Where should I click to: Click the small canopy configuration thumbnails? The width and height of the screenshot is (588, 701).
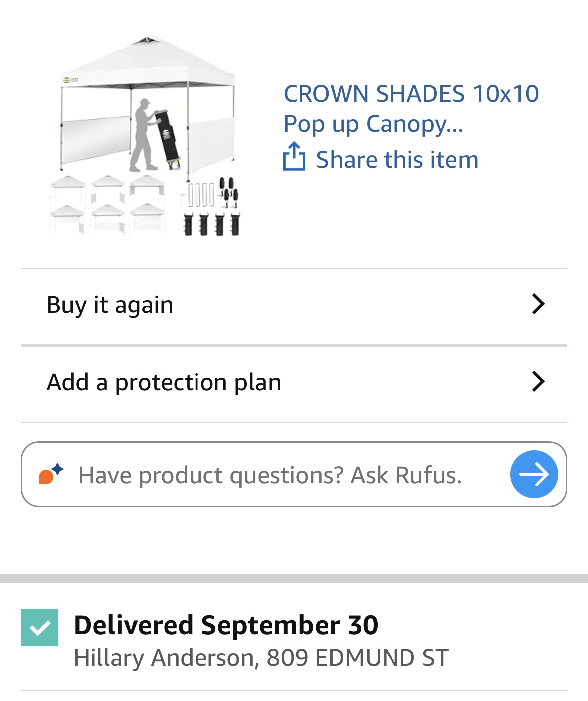pyautogui.click(x=107, y=205)
